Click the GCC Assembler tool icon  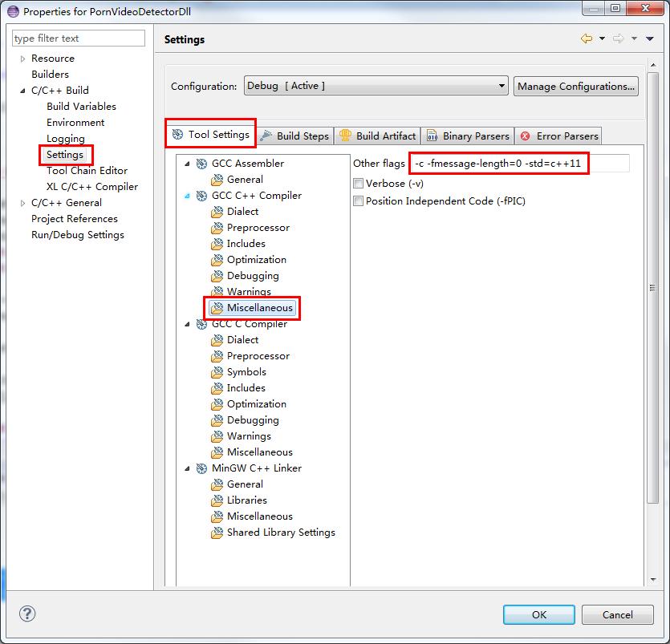[201, 164]
